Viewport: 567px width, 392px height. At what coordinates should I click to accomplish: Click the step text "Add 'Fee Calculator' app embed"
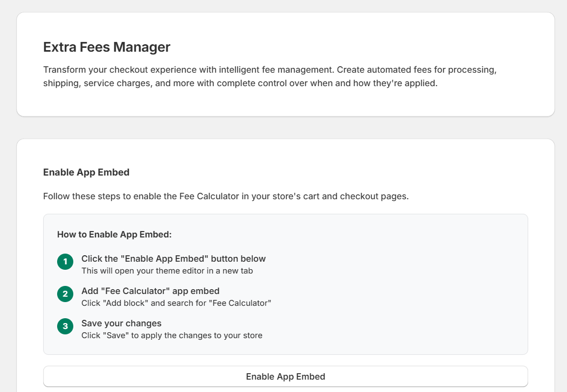(150, 291)
